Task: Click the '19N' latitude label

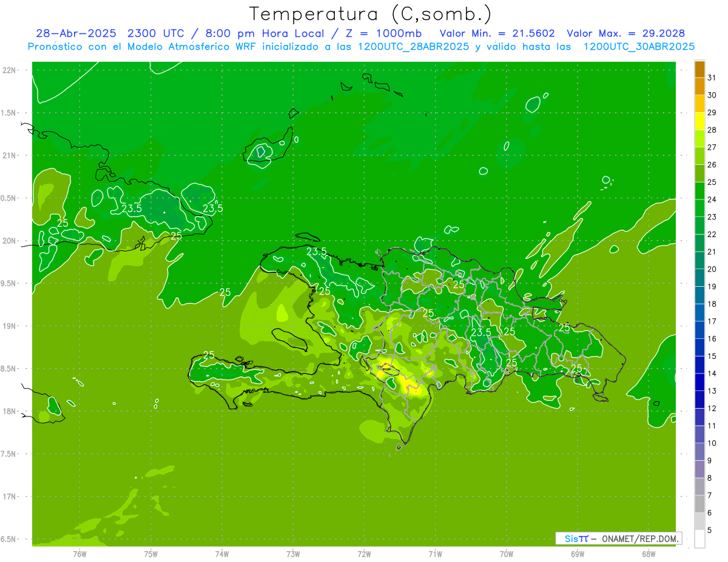Action: (8, 326)
